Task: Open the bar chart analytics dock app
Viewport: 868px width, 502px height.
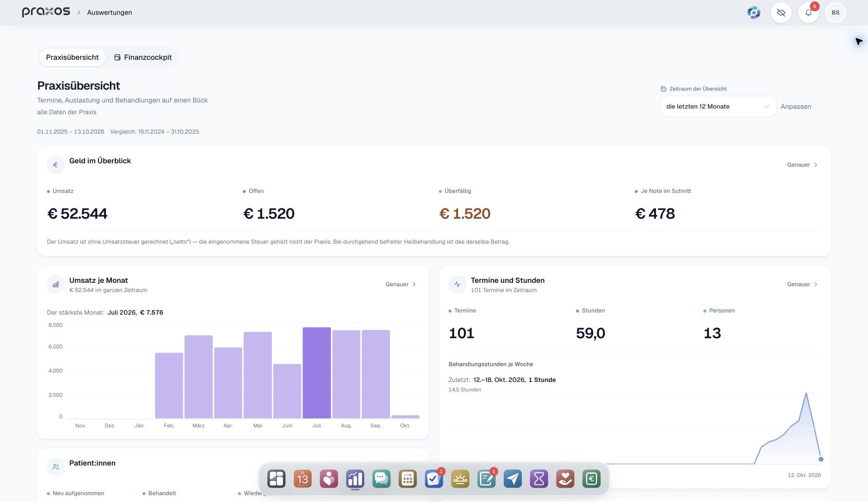Action: pos(355,479)
